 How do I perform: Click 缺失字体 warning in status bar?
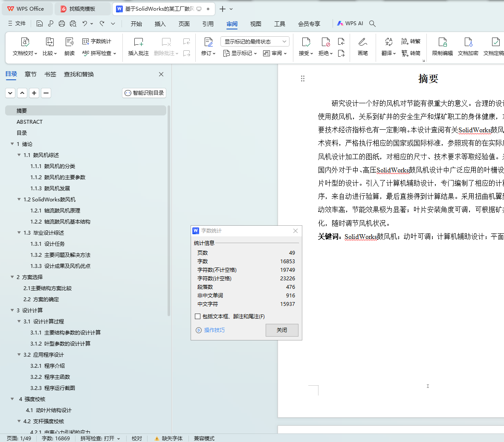coord(169,439)
